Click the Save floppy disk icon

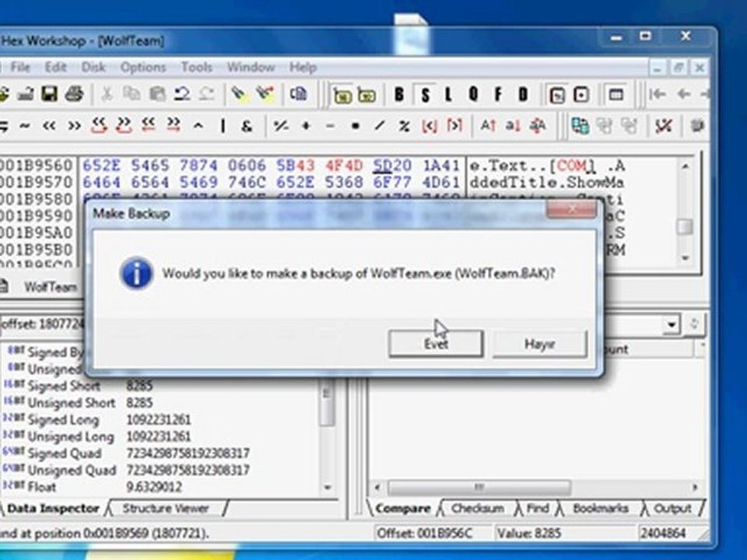50,94
